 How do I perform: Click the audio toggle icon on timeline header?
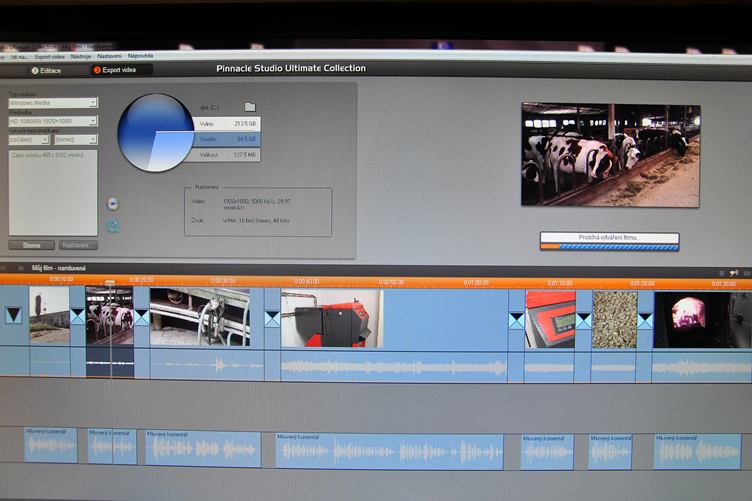(734, 273)
